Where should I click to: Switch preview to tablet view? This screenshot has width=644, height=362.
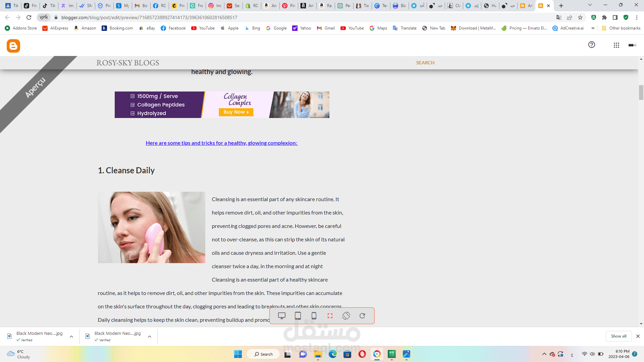298,316
